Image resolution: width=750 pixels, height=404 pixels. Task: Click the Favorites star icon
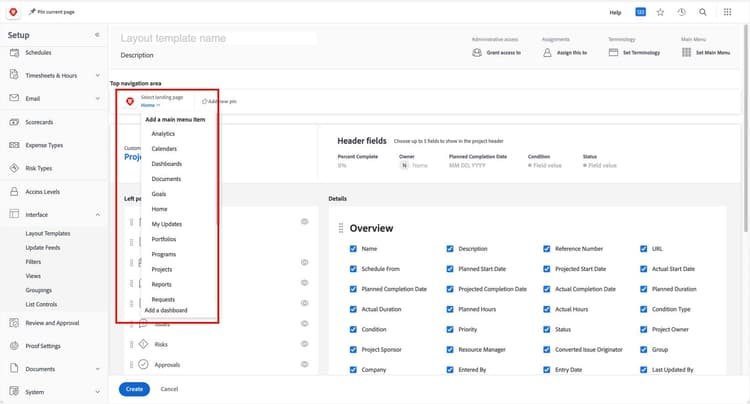click(660, 12)
